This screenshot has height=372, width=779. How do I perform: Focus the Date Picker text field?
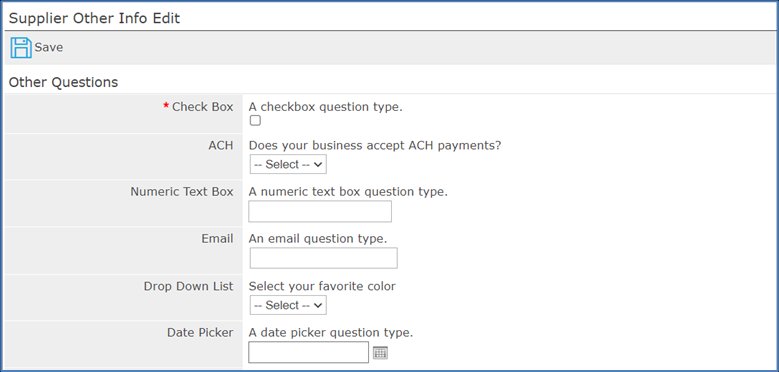click(x=309, y=352)
